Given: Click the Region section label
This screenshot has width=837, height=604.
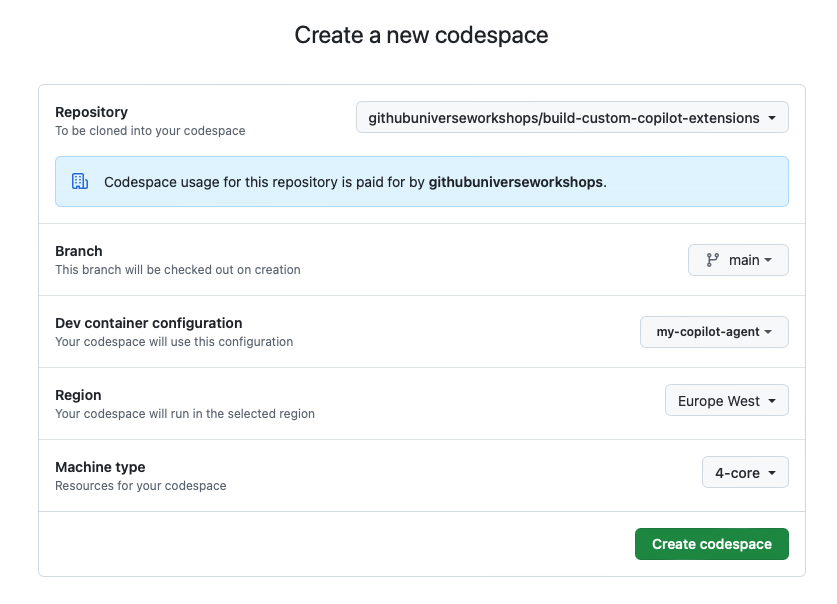Looking at the screenshot, I should pos(78,395).
